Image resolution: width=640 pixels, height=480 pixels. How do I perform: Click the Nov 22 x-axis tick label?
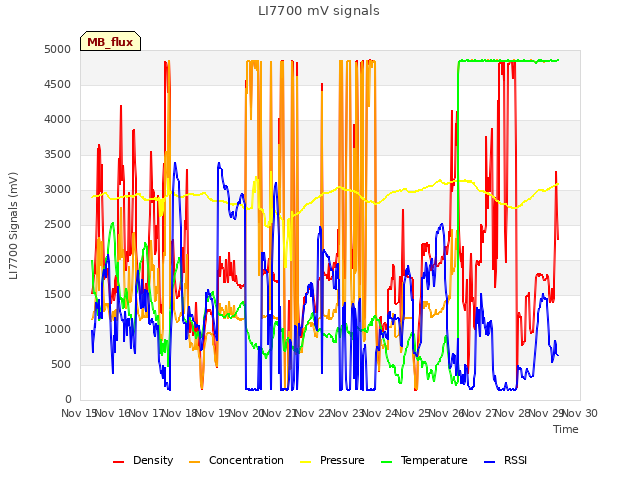[x=313, y=413]
